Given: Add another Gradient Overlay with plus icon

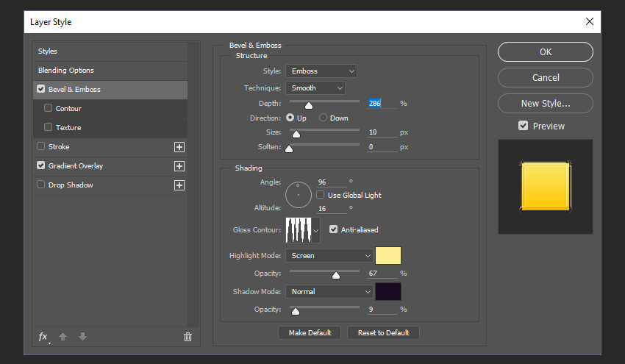Looking at the screenshot, I should tap(179, 166).
